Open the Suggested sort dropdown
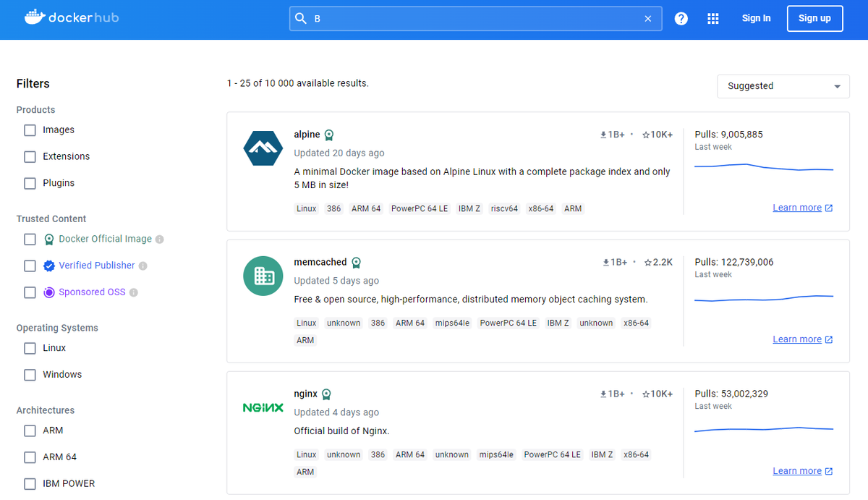Viewport: 868px width, 500px height. click(783, 86)
